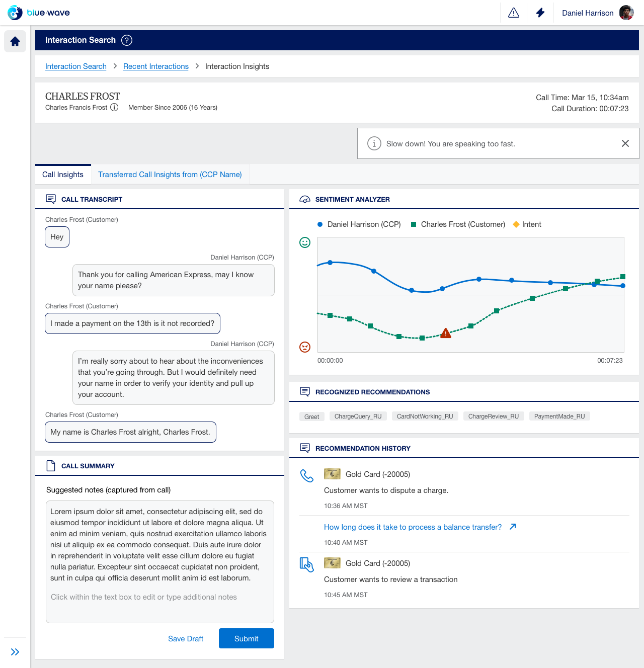Image resolution: width=644 pixels, height=668 pixels.
Task: Select the Call Insights tab
Action: 63,175
